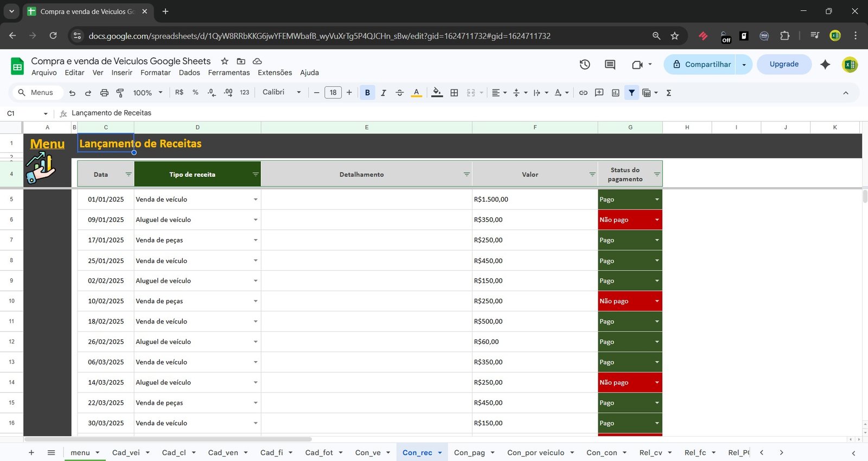This screenshot has height=461, width=868.
Task: Open the Formatar menu
Action: click(155, 73)
